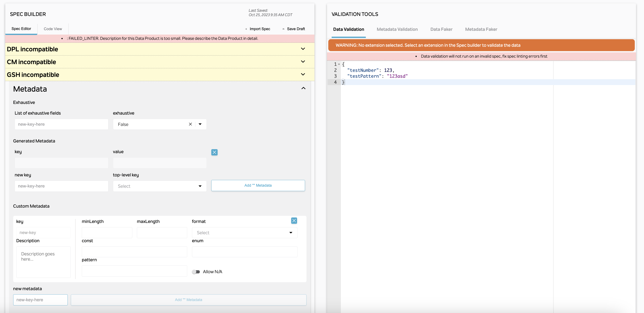The width and height of the screenshot is (644, 313).
Task: Click the icon beside Save Draft
Action: pyautogui.click(x=283, y=29)
